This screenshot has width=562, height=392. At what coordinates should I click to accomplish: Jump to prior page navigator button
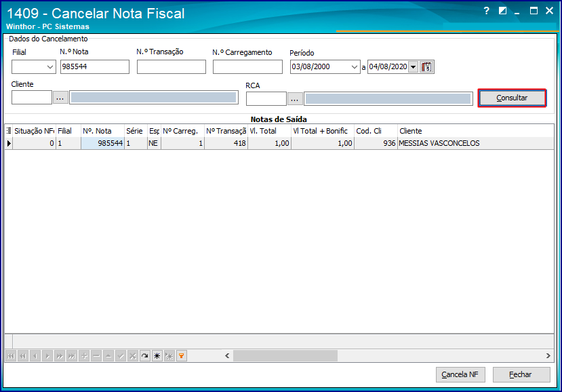point(23,356)
